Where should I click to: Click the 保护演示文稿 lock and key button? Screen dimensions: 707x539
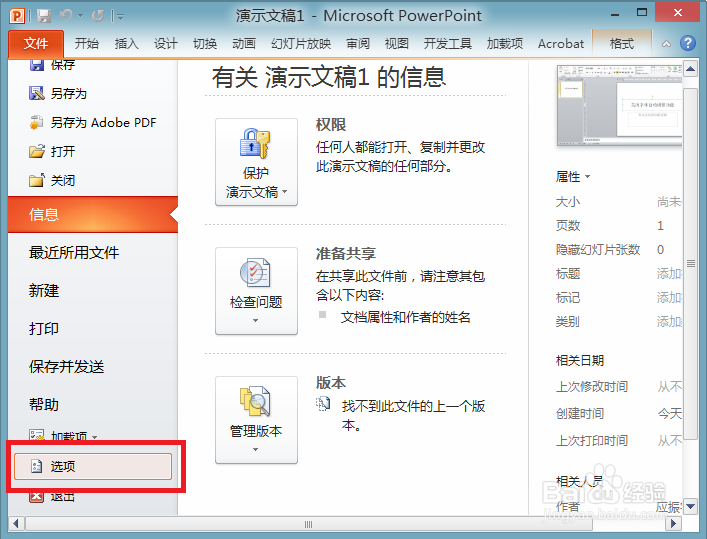(x=256, y=162)
